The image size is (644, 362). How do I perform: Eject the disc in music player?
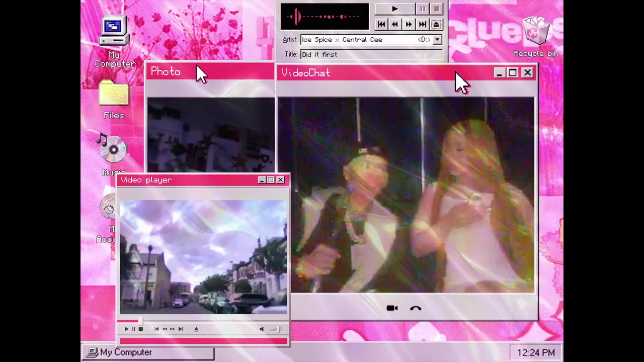click(436, 24)
